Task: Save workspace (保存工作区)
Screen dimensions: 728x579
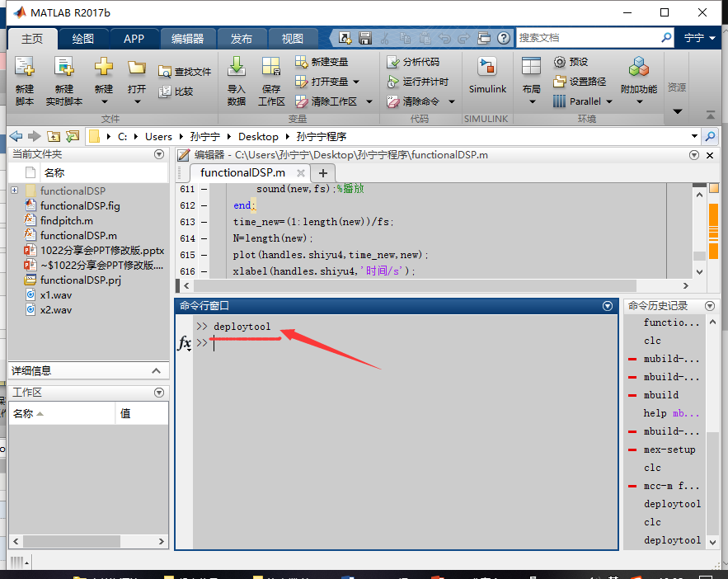Action: click(x=271, y=81)
